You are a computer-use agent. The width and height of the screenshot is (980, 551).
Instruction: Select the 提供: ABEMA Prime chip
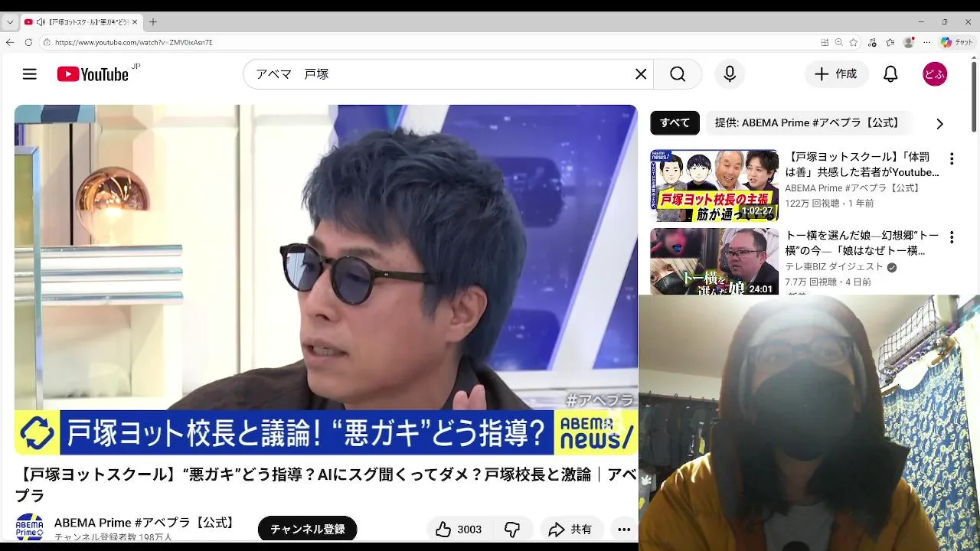click(x=807, y=122)
